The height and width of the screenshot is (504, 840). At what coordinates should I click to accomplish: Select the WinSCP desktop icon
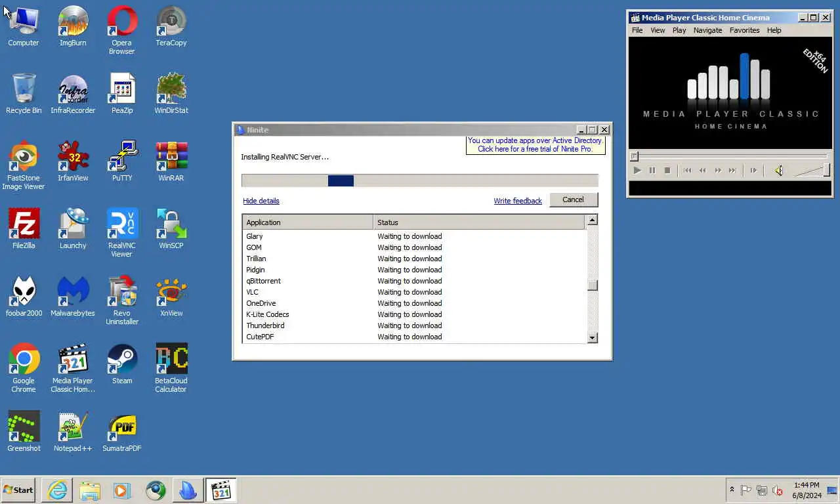pyautogui.click(x=171, y=229)
